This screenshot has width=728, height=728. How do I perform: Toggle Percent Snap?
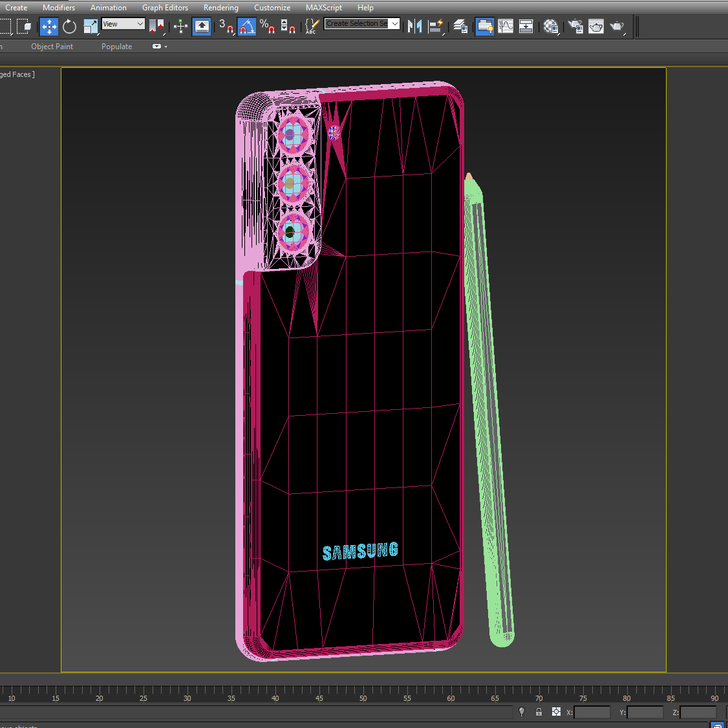coord(267,27)
